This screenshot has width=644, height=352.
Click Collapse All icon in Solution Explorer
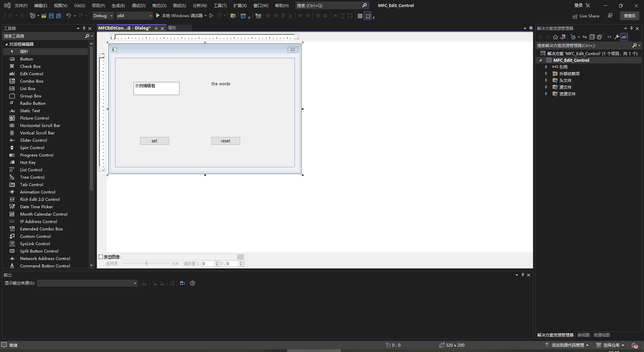pos(592,37)
